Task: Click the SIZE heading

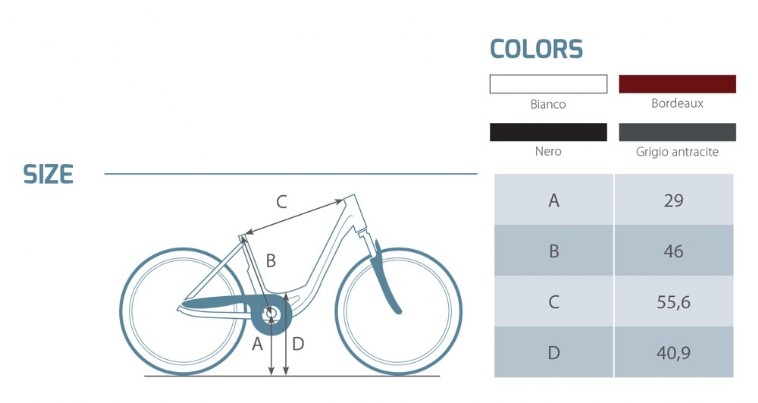Action: tap(48, 175)
